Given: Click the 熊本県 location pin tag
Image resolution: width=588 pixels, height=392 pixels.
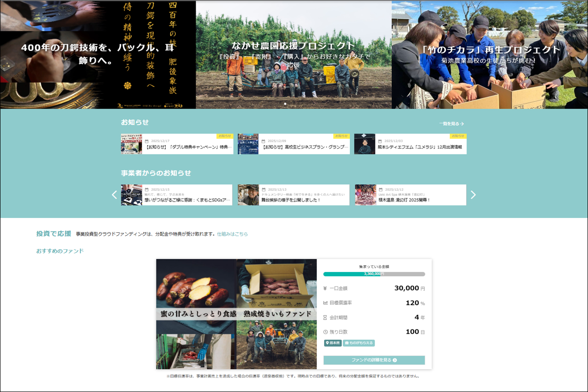Looking at the screenshot, I should pos(333,343).
